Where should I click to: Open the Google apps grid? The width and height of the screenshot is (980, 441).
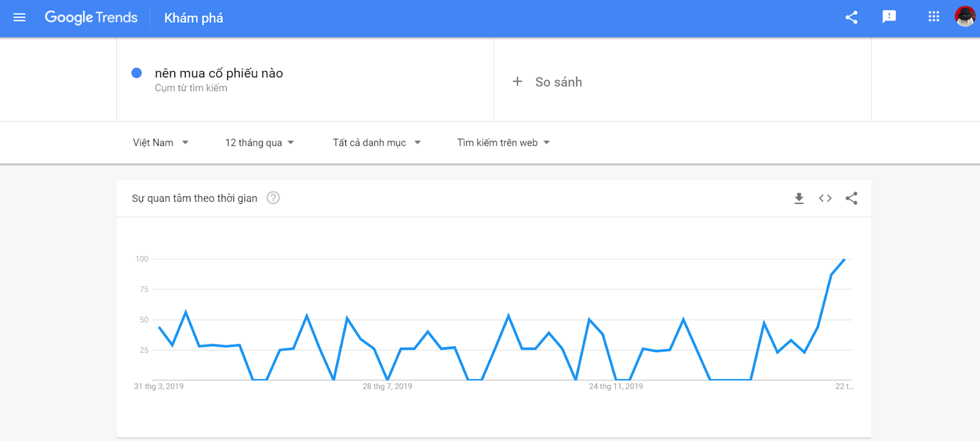coord(933,17)
